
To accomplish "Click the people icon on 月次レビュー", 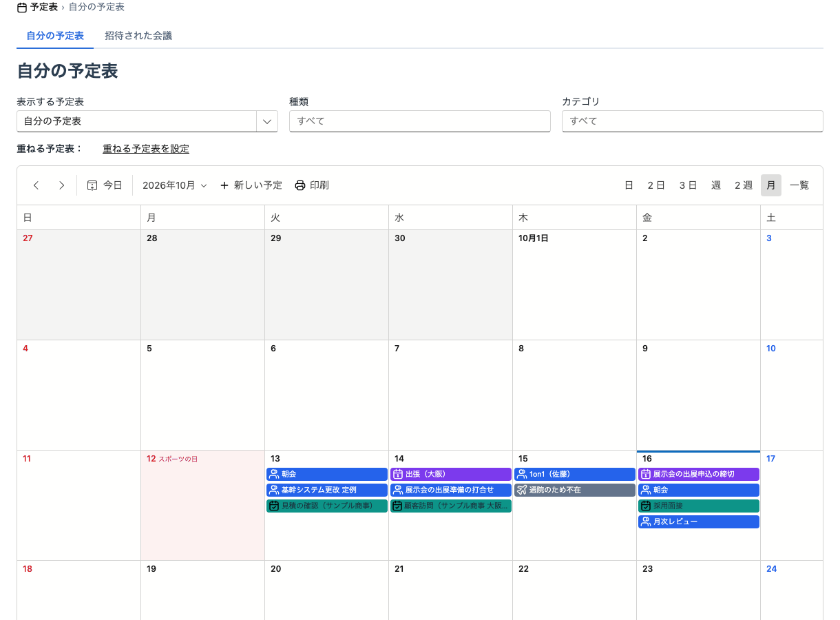I will (645, 521).
